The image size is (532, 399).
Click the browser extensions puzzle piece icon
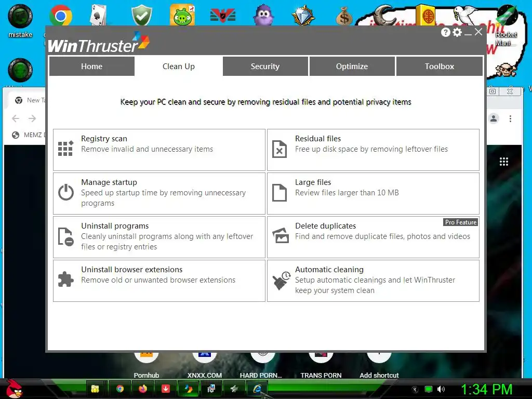pyautogui.click(x=66, y=280)
